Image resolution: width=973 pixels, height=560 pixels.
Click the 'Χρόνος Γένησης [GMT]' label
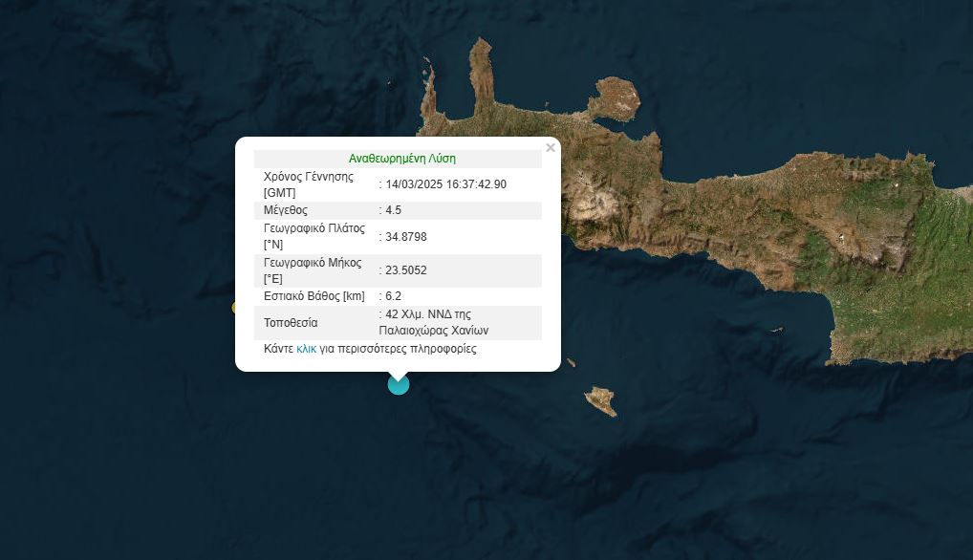308,184
